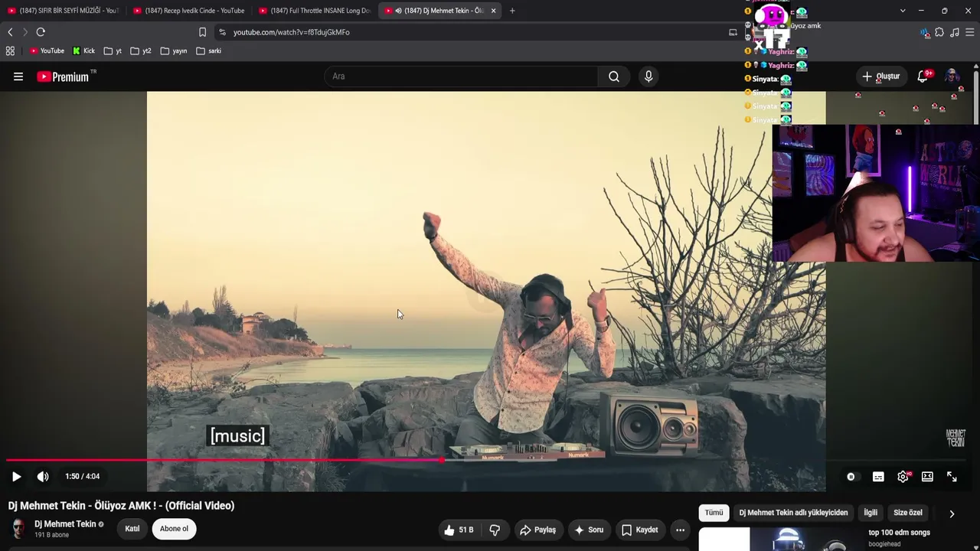Mute the video with the speaker icon
The width and height of the screenshot is (980, 551).
pos(43,477)
